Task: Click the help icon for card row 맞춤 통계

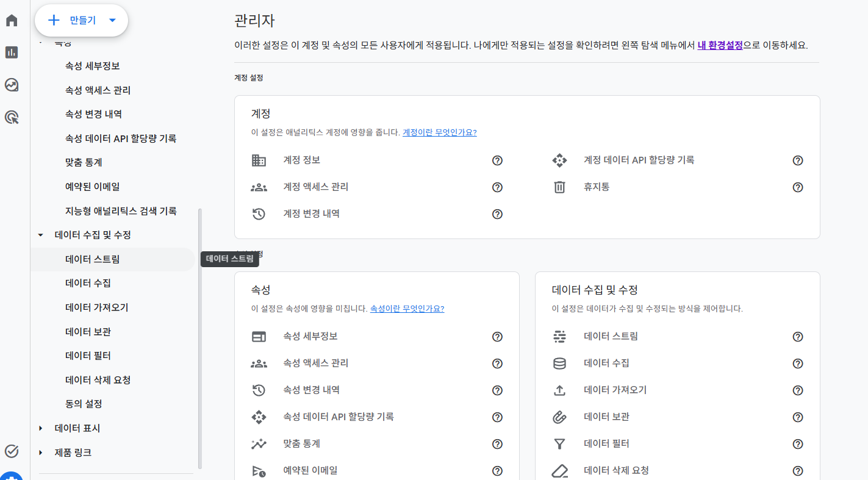Action: pyautogui.click(x=497, y=444)
